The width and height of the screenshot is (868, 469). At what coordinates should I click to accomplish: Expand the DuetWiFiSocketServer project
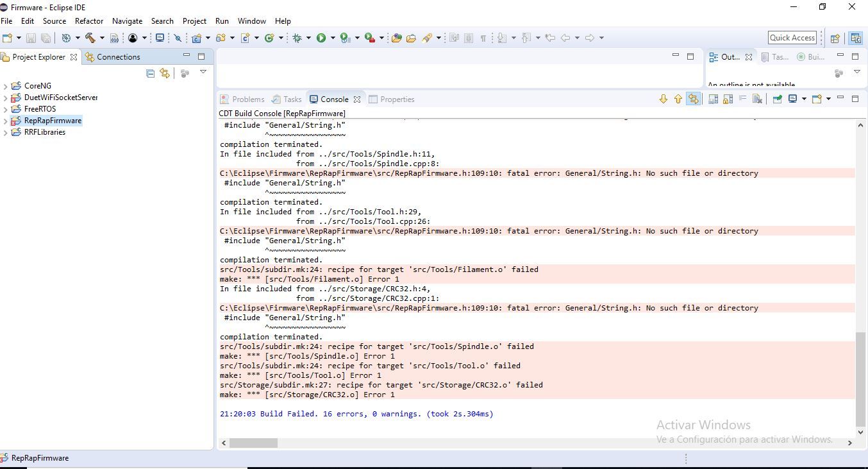(x=6, y=98)
